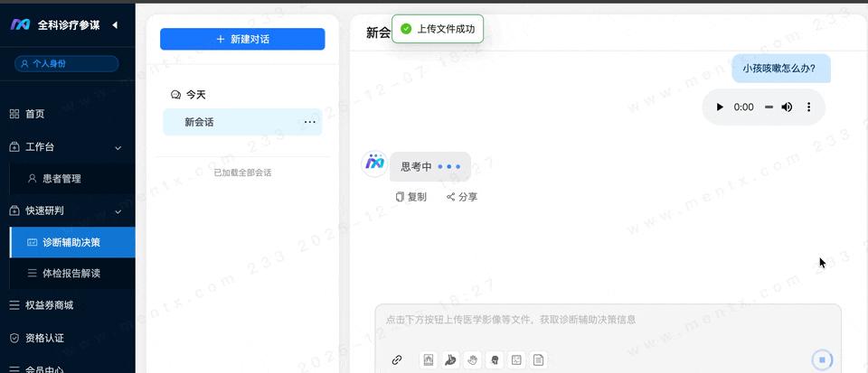Viewport: 868px width, 373px height.
Task: Adjust the audio volume slider
Action: (769, 107)
